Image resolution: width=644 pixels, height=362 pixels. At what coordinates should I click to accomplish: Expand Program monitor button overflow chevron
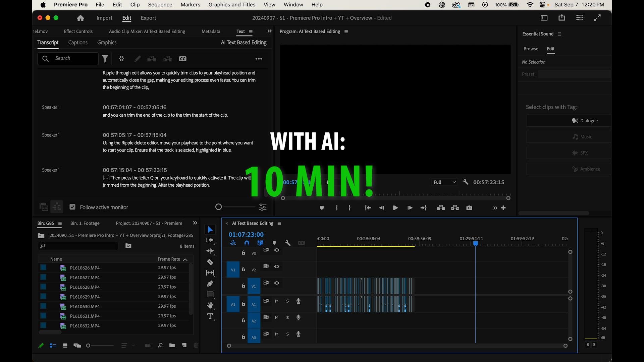pyautogui.click(x=495, y=208)
